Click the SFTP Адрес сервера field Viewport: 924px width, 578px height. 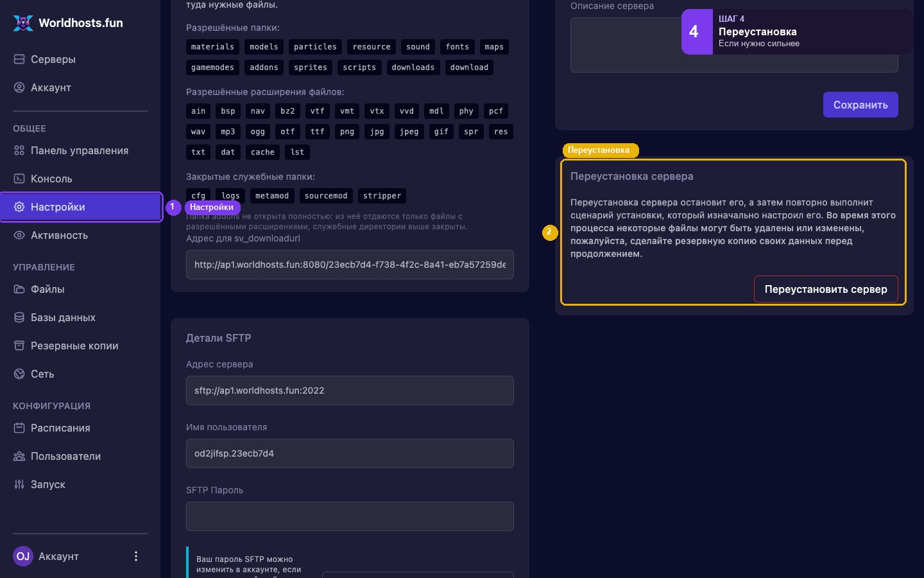click(350, 390)
